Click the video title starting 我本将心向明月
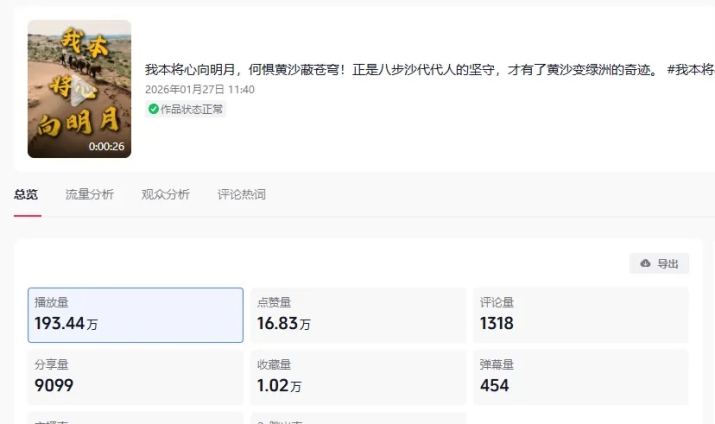715x424 pixels. [x=400, y=70]
